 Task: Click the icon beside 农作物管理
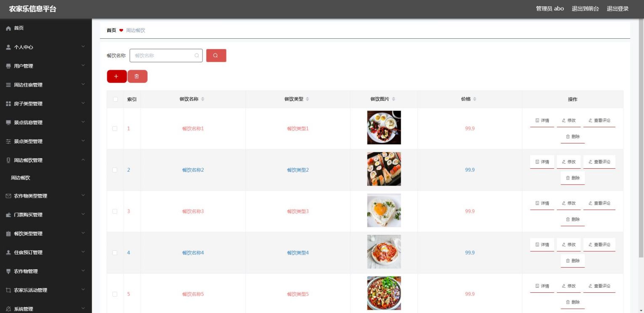tap(8, 271)
